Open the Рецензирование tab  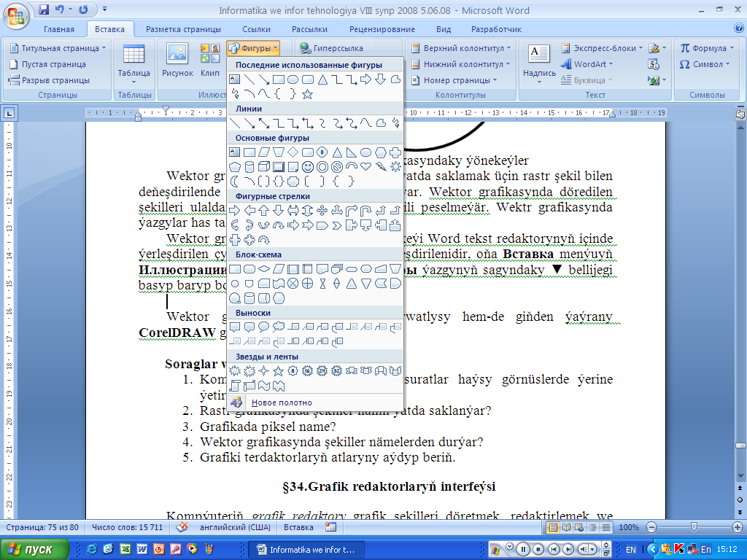[382, 29]
